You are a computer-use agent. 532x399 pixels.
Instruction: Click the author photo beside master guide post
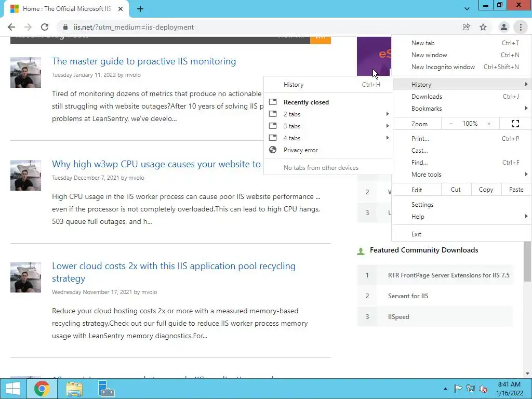26,72
